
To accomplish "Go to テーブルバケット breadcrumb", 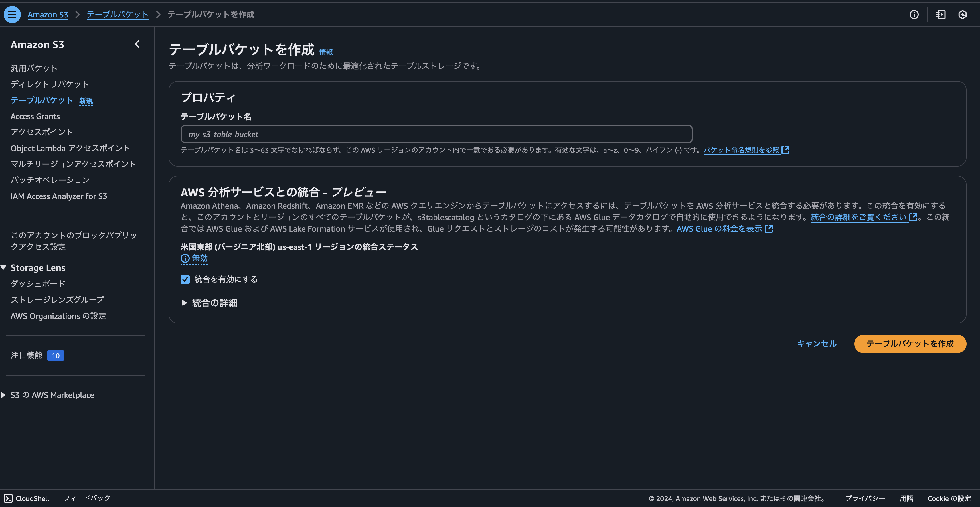I will (118, 15).
